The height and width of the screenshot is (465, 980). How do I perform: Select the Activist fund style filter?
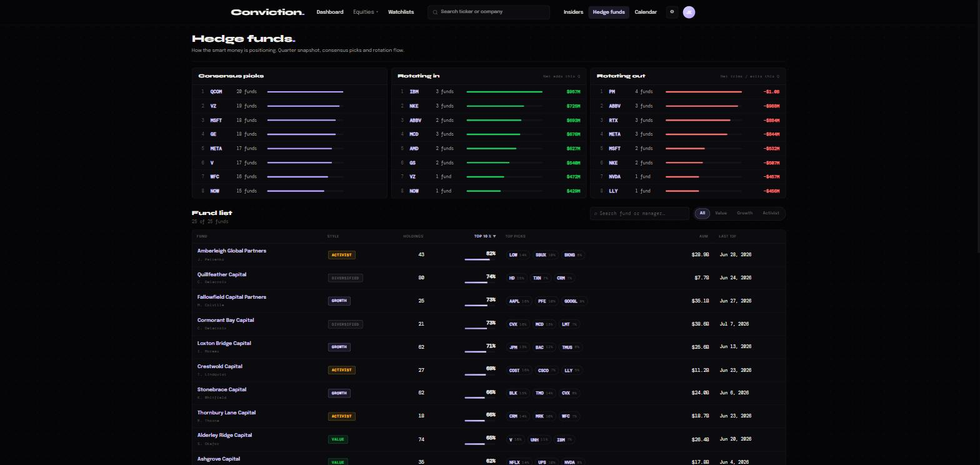771,213
